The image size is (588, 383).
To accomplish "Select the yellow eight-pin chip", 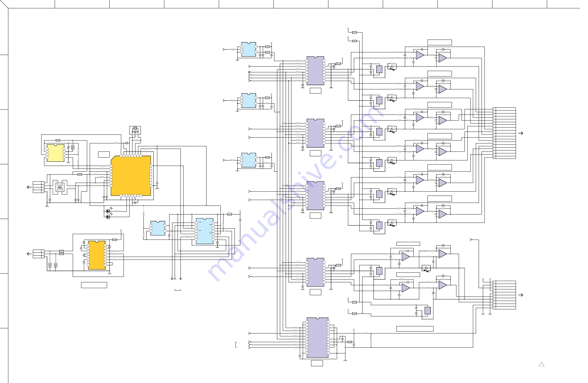I will pos(56,153).
